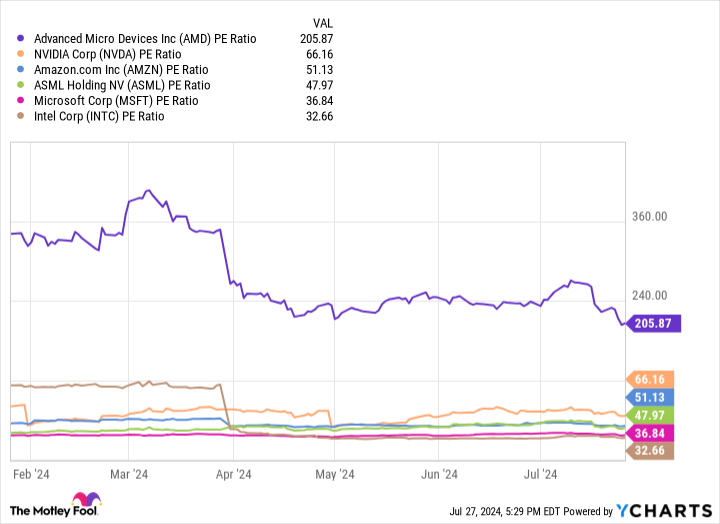Select 'NVIDIA Corp (NVDA) PE Ratio' label
Image resolution: width=720 pixels, height=524 pixels.
107,54
